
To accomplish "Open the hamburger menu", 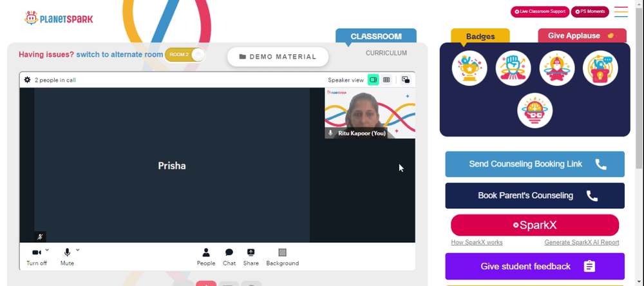I will click(621, 12).
